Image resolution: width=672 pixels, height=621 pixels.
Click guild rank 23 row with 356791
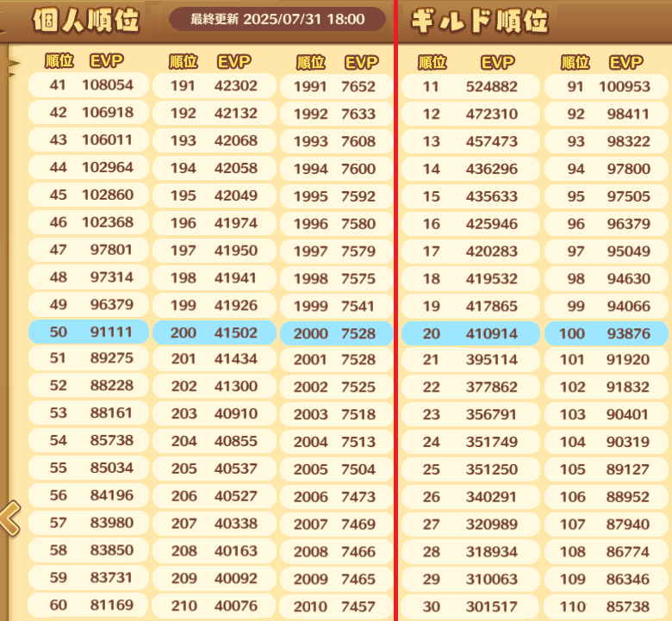[470, 414]
